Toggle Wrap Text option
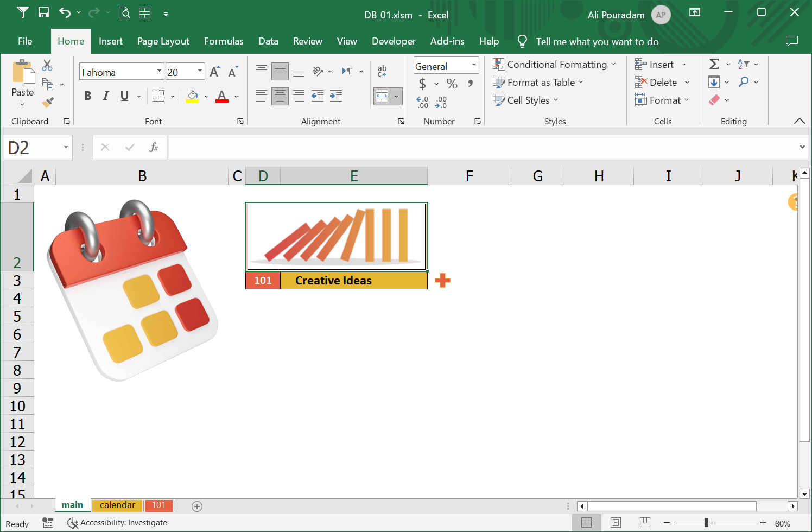 (x=382, y=71)
